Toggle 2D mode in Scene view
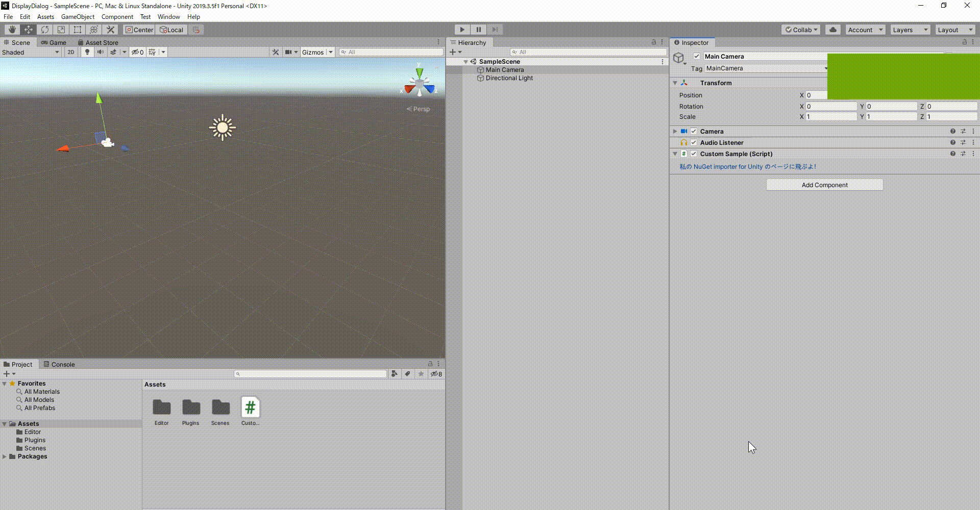 pos(71,52)
